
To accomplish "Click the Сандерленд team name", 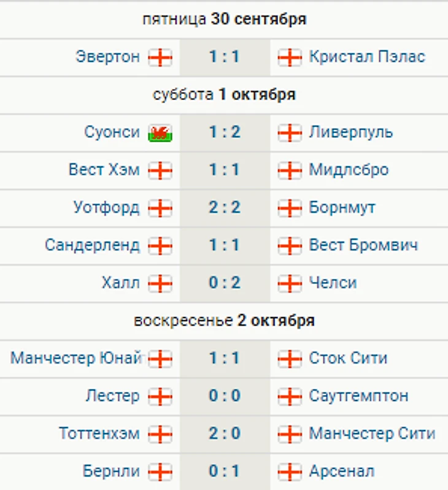I will tap(92, 245).
